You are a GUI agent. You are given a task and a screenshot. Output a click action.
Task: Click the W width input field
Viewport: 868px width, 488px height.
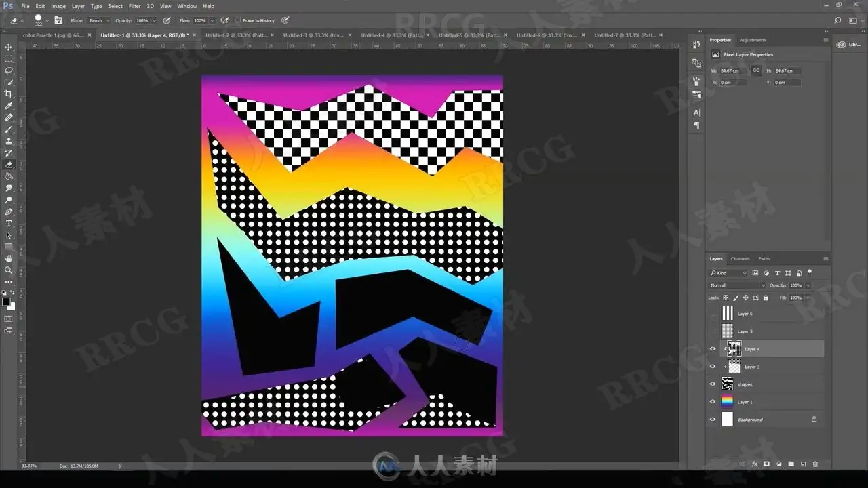coord(733,70)
